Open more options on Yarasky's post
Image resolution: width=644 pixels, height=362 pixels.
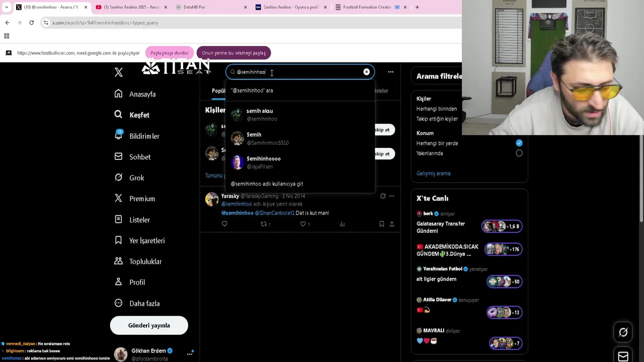tap(391, 196)
